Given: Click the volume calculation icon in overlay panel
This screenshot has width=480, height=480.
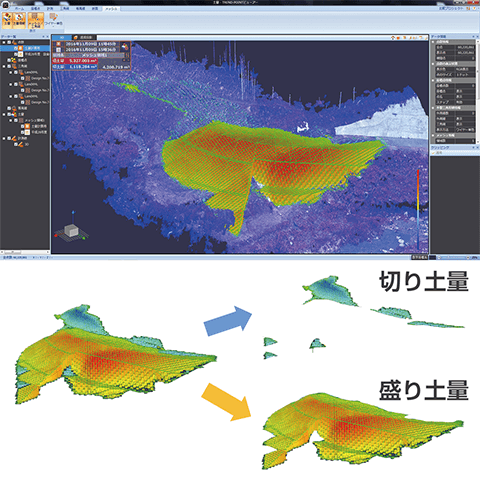Looking at the screenshot, I should (125, 47).
